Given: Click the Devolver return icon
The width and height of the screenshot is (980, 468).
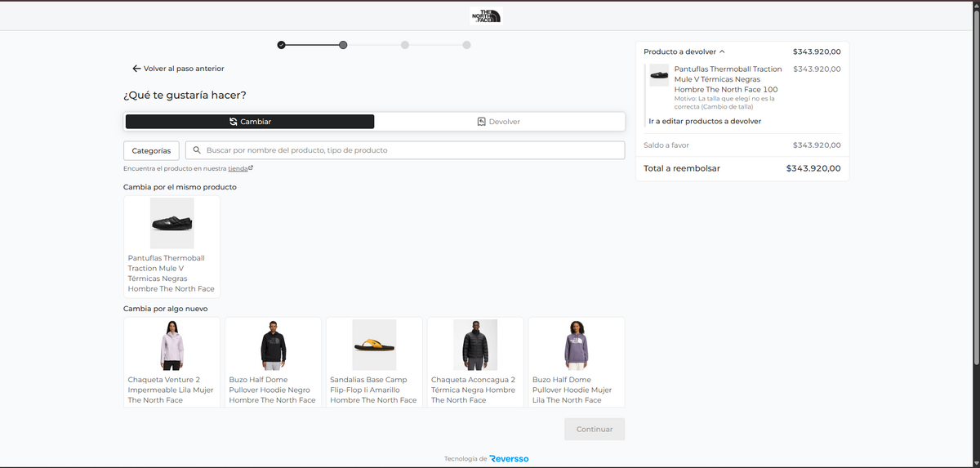Looking at the screenshot, I should 482,122.
